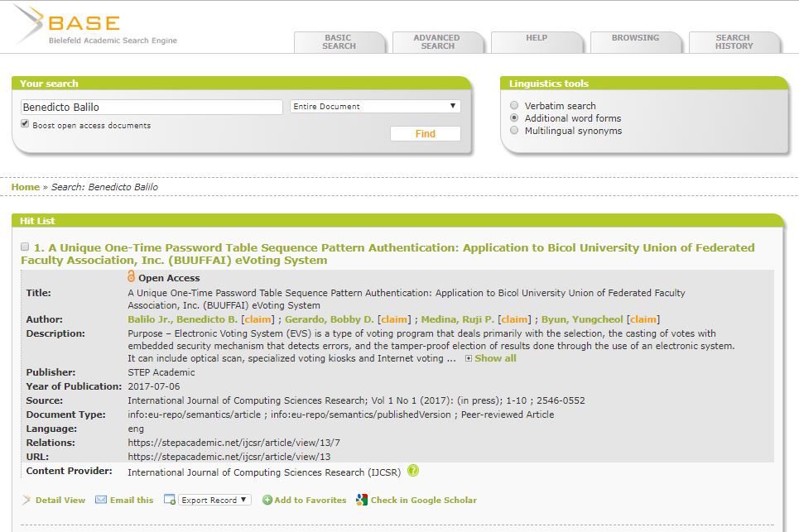Click the Add to Favorites plus icon
The width and height of the screenshot is (799, 532).
[267, 500]
